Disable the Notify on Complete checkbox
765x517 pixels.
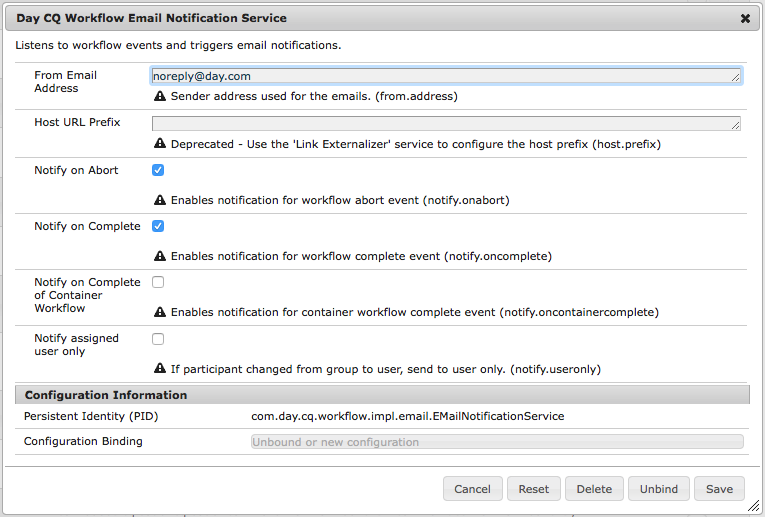coord(158,227)
